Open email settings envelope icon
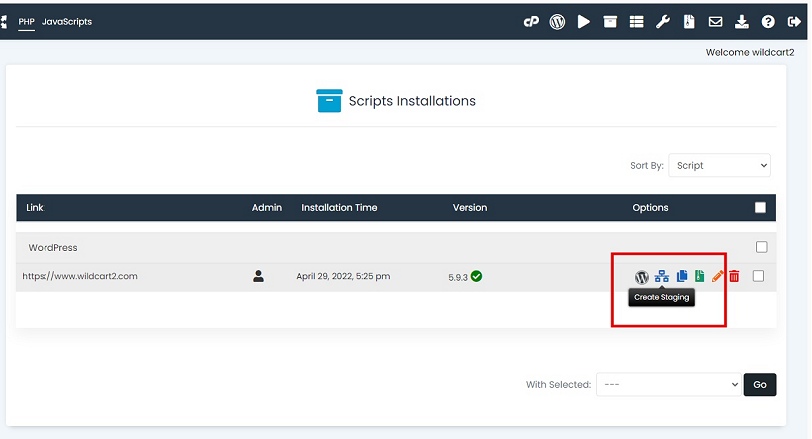This screenshot has height=439, width=812. pyautogui.click(x=716, y=21)
